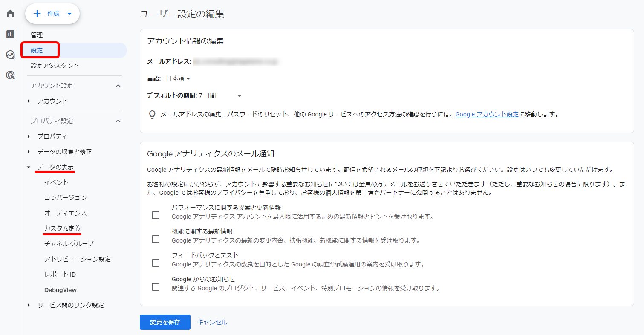This screenshot has width=644, height=335.
Task: Expand the データの収集と修正 tree arrow
Action: [x=29, y=152]
